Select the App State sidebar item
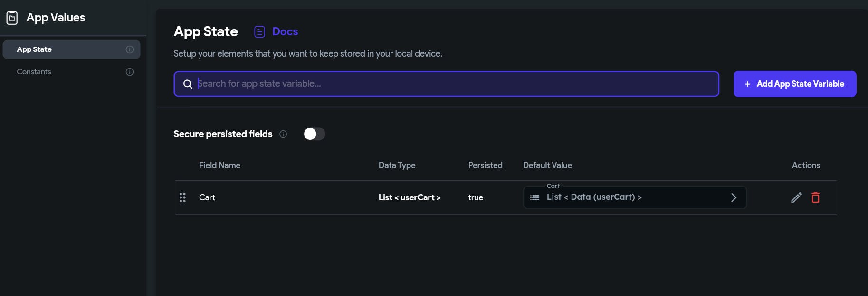868x296 pixels. 71,49
